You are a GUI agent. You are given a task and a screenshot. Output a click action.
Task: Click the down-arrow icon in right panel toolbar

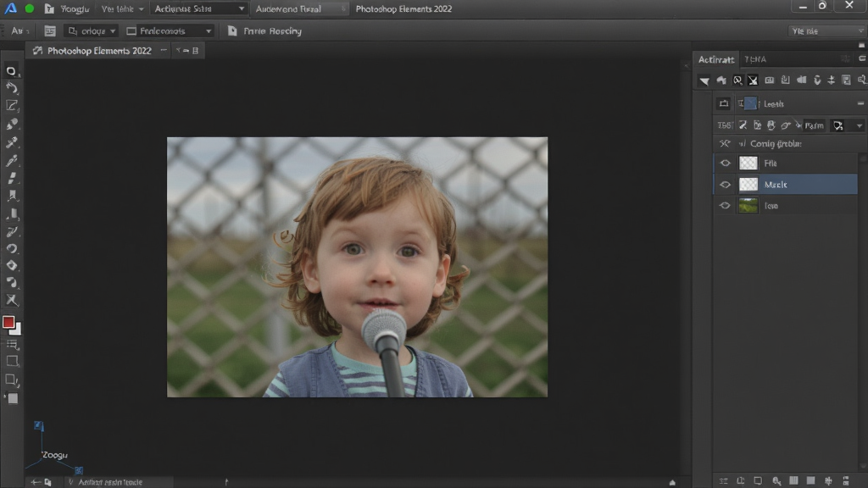click(x=817, y=80)
